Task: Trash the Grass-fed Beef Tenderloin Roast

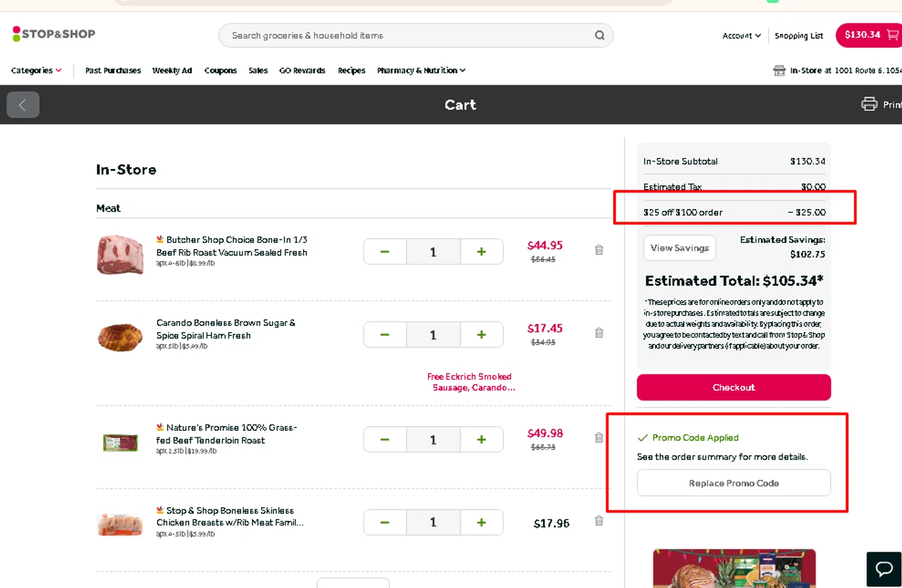Action: tap(599, 438)
